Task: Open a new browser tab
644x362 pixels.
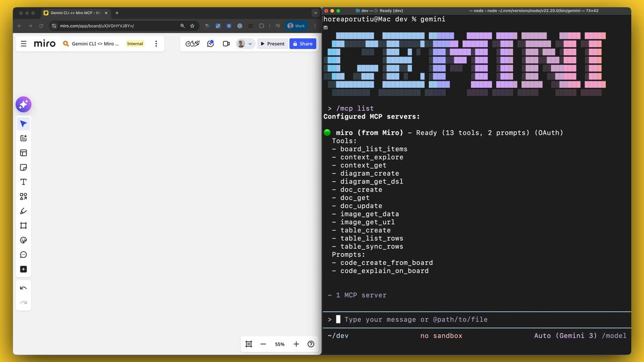Action: pos(117,13)
